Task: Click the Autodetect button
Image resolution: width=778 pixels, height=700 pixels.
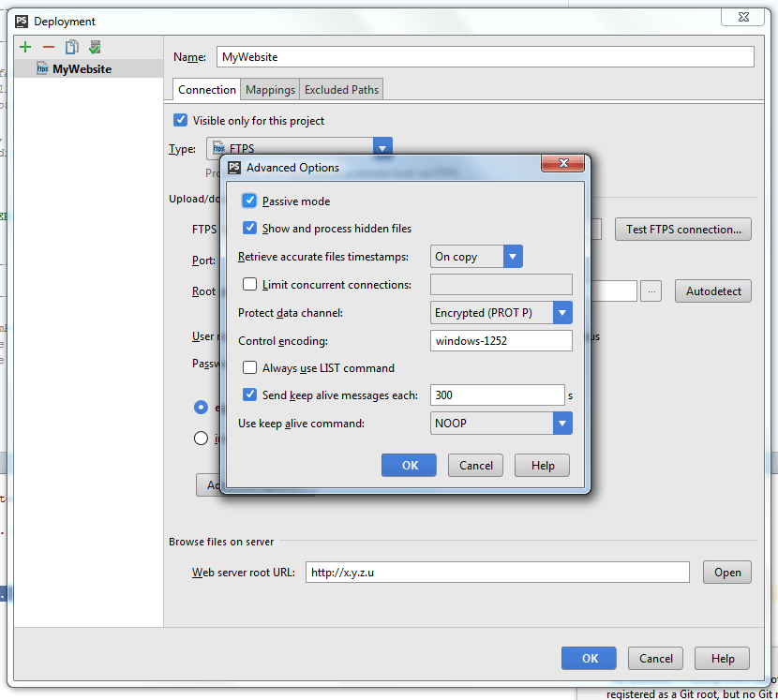Action: 713,291
